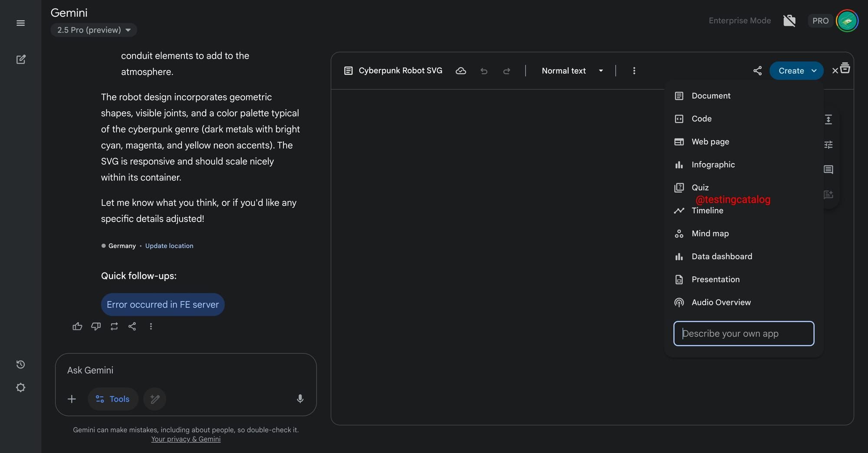Click the Create button
This screenshot has width=868, height=453.
click(796, 71)
